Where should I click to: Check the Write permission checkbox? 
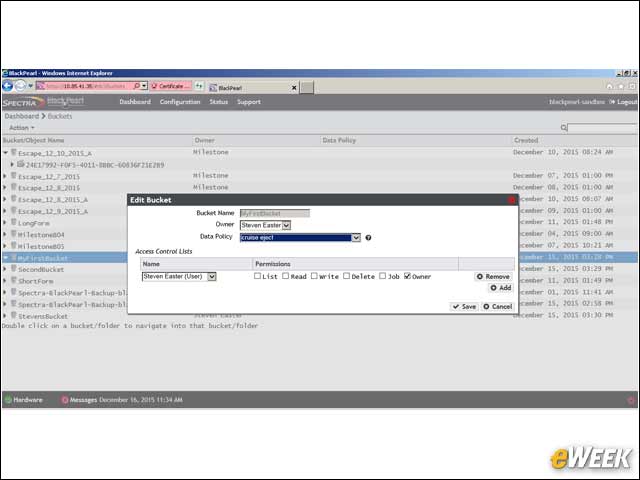point(314,276)
